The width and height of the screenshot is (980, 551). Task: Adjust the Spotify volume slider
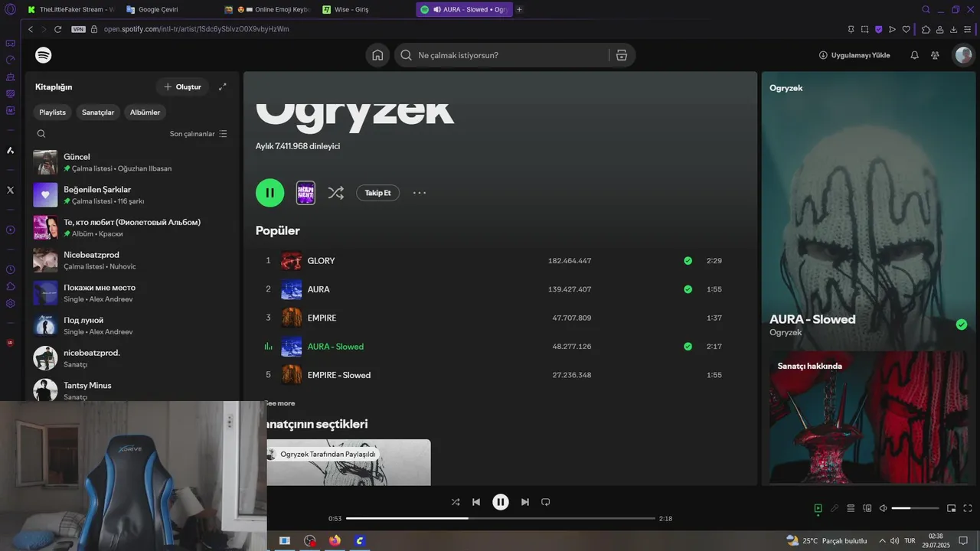[915, 508]
